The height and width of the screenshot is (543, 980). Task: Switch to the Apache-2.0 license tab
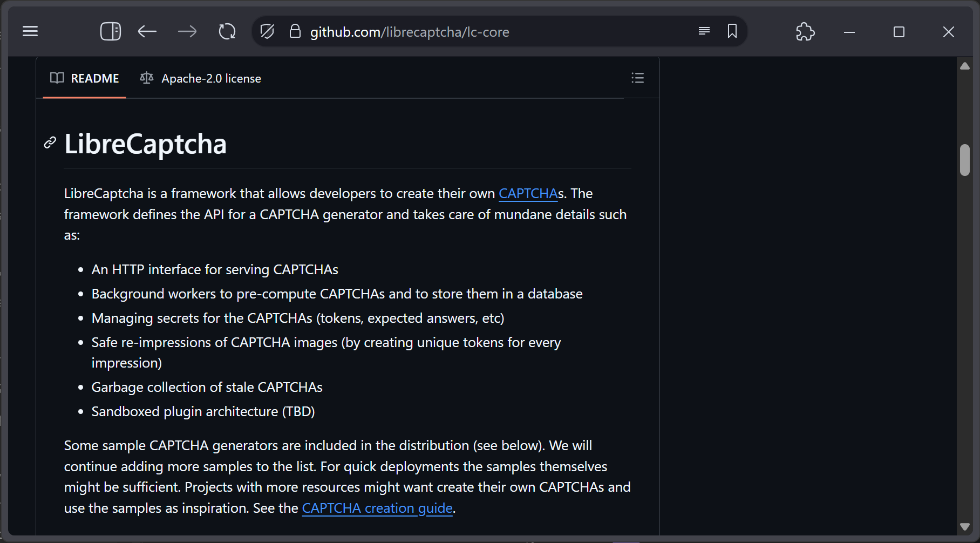click(200, 78)
